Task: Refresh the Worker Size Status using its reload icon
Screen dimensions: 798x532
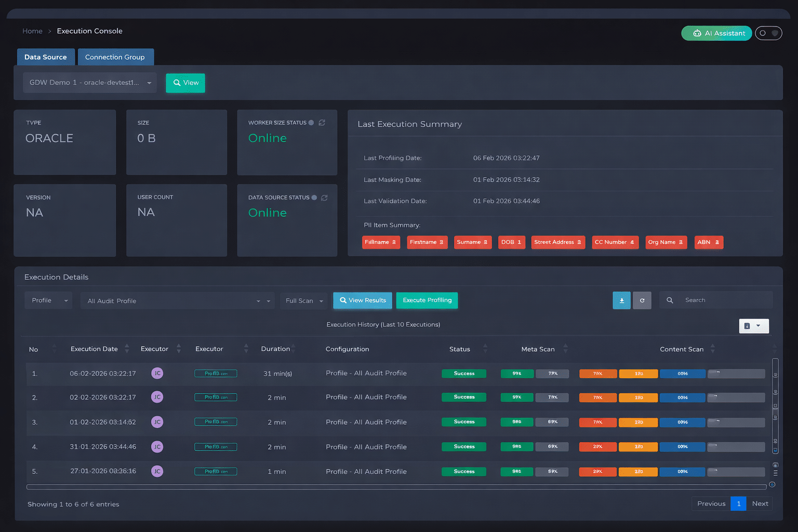Action: pyautogui.click(x=322, y=123)
